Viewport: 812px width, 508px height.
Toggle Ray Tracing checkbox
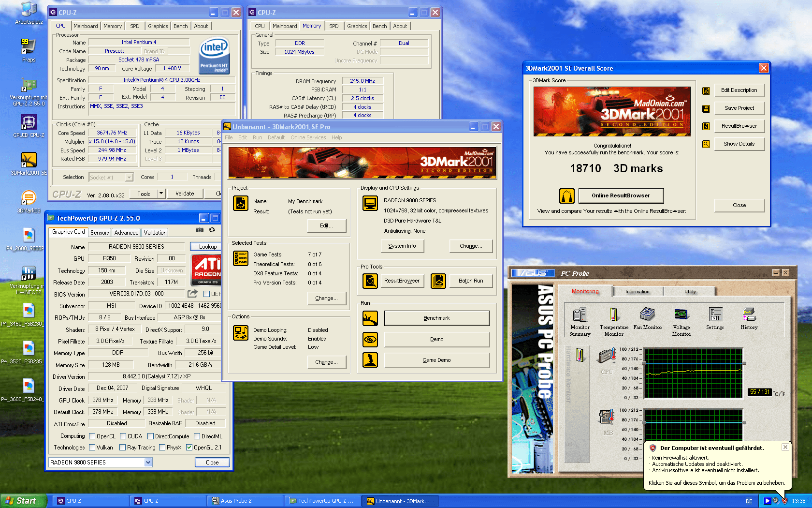click(122, 447)
